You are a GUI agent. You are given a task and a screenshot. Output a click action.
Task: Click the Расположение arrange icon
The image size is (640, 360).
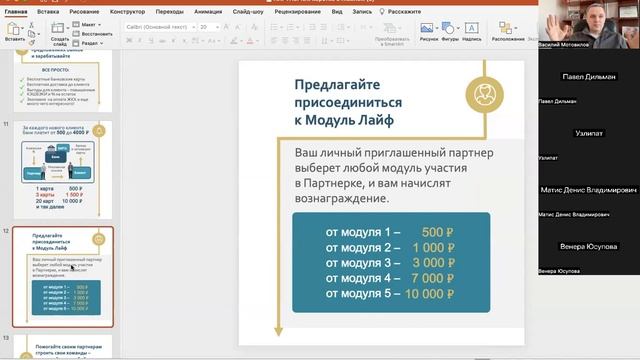pyautogui.click(x=505, y=28)
